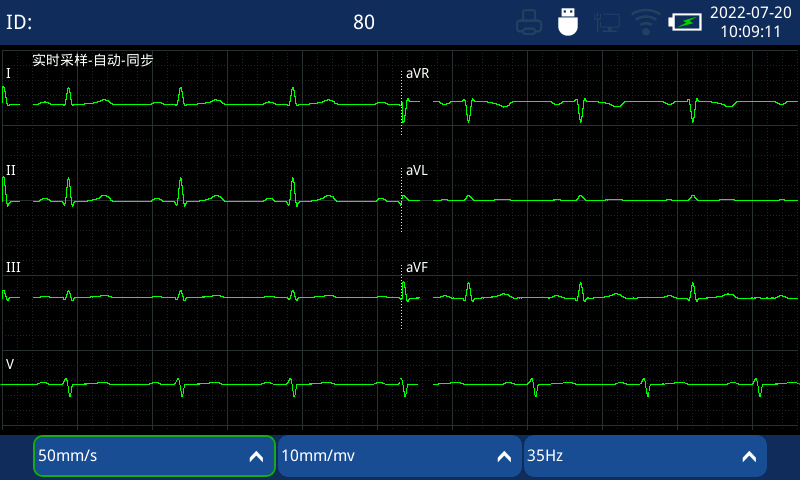The image size is (800, 480).
Task: Tap the aVL lead label
Action: coord(417,170)
